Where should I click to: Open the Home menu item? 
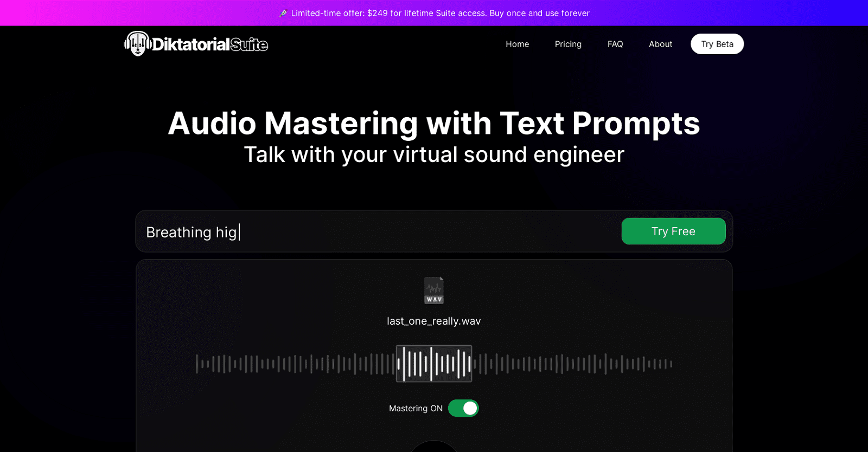point(517,44)
